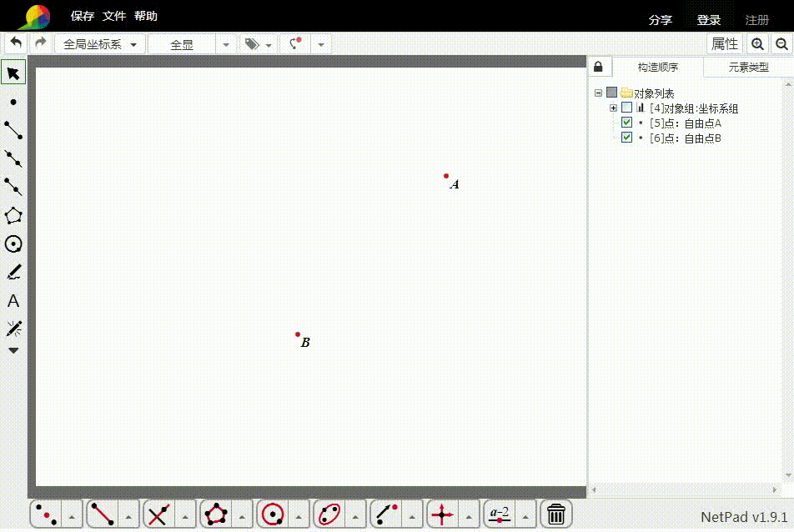Click the ellipse conic tool icon
The height and width of the screenshot is (532, 794).
(x=329, y=514)
